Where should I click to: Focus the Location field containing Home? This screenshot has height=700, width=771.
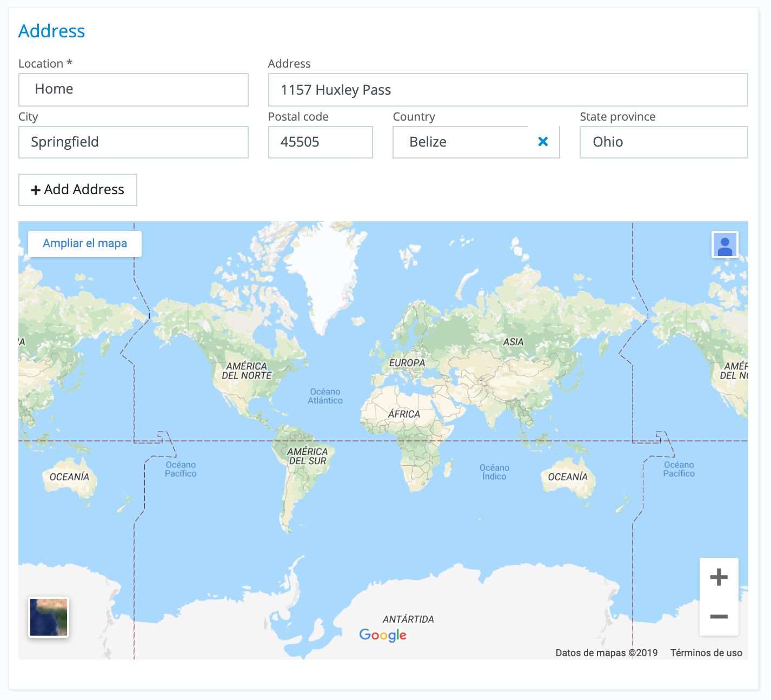[133, 90]
